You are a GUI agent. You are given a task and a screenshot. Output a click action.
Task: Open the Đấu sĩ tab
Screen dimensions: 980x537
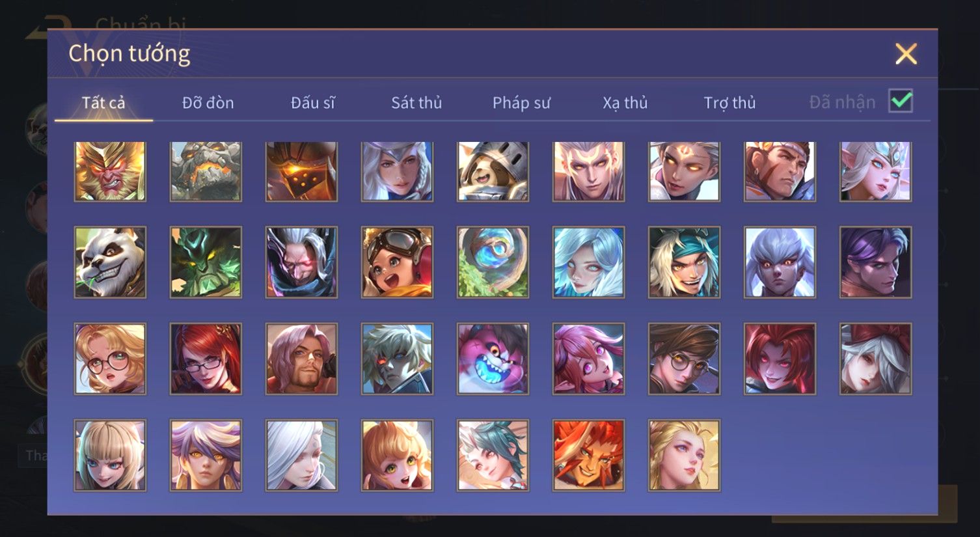point(312,103)
